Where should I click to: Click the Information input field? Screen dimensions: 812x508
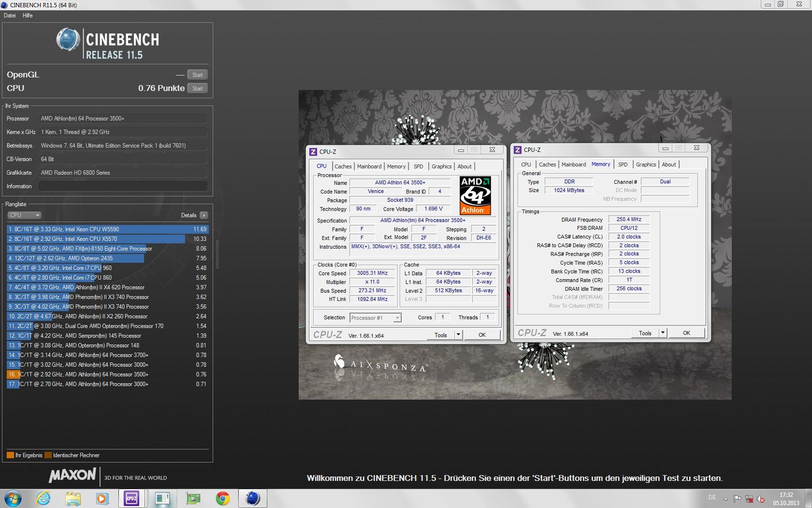click(x=123, y=186)
